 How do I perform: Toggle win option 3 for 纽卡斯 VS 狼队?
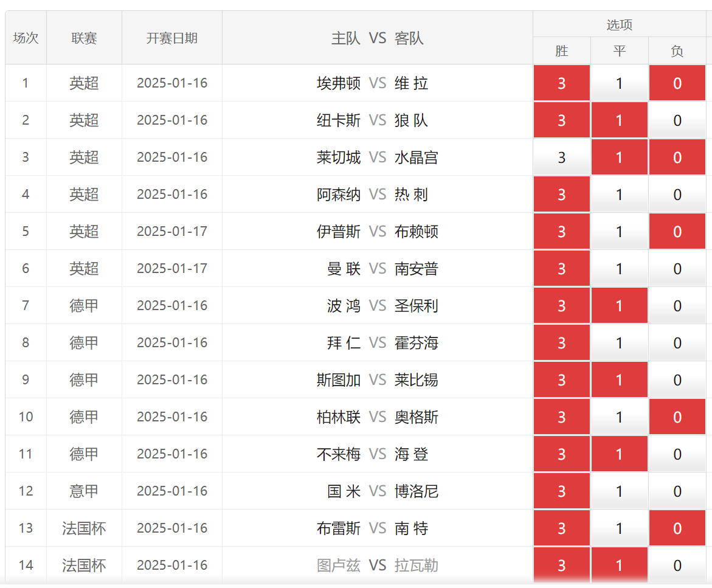[562, 120]
